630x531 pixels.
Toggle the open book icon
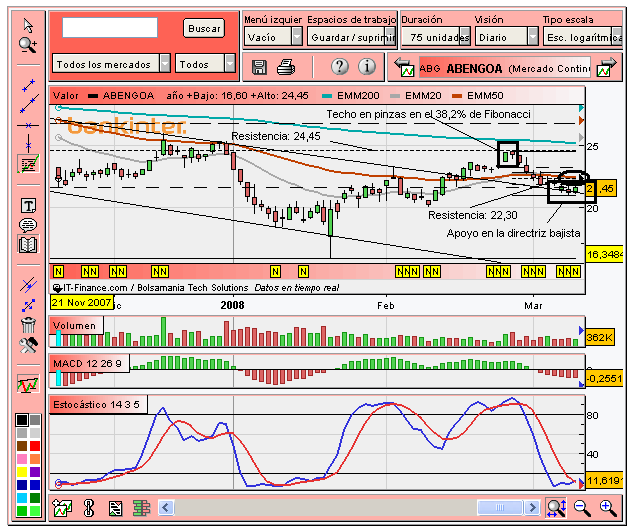(x=28, y=244)
